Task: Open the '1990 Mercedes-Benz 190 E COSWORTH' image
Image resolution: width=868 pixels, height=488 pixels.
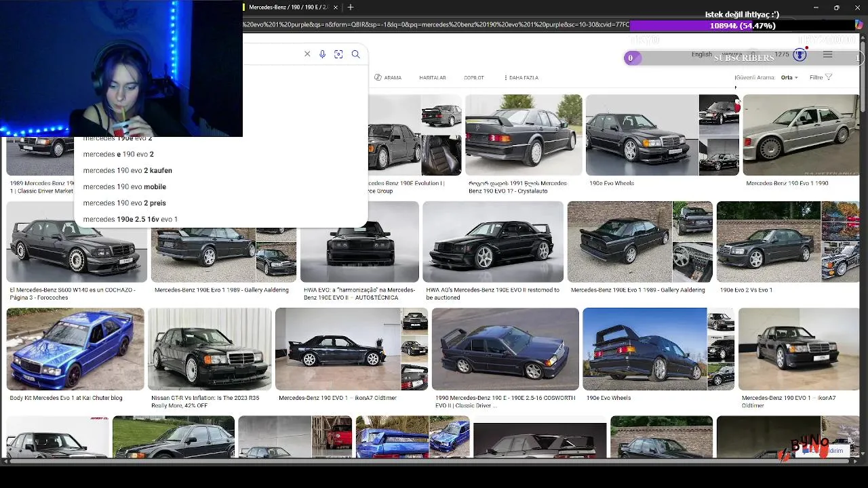Action: pos(505,349)
